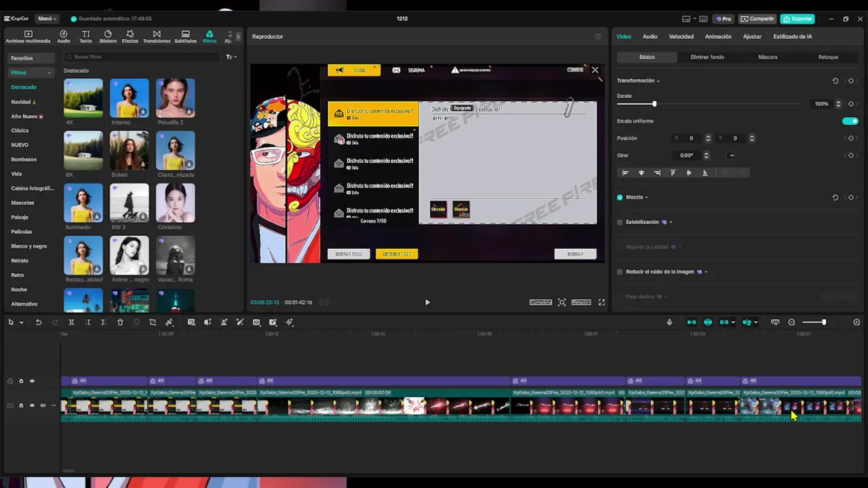The width and height of the screenshot is (868, 488).
Task: Open the Efectos panel
Action: click(130, 37)
